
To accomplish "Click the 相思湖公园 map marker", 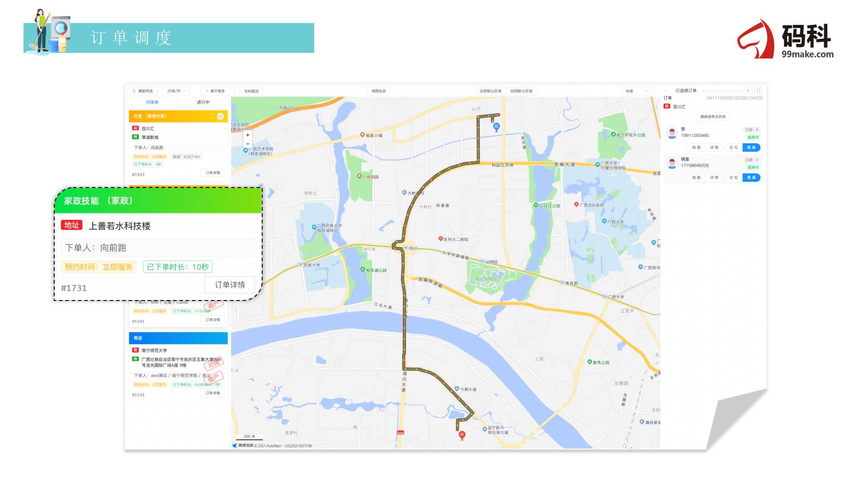I will 373,270.
